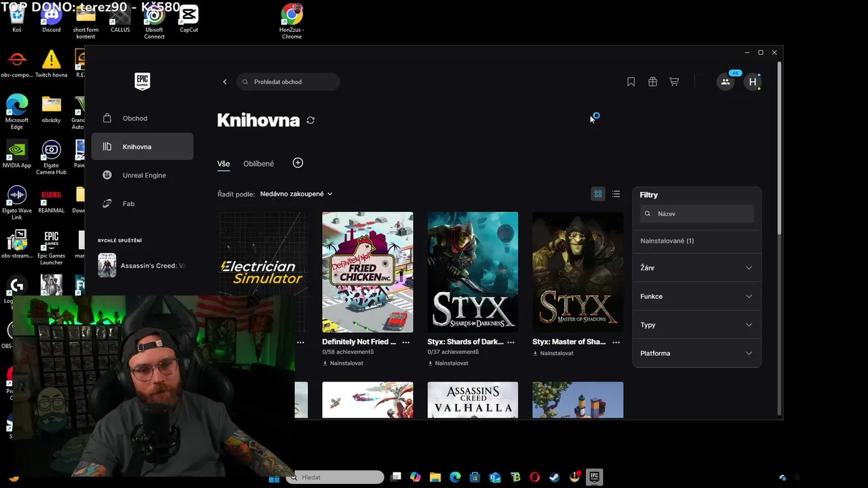Expand the Funkce filter
The image size is (868, 488).
[696, 296]
